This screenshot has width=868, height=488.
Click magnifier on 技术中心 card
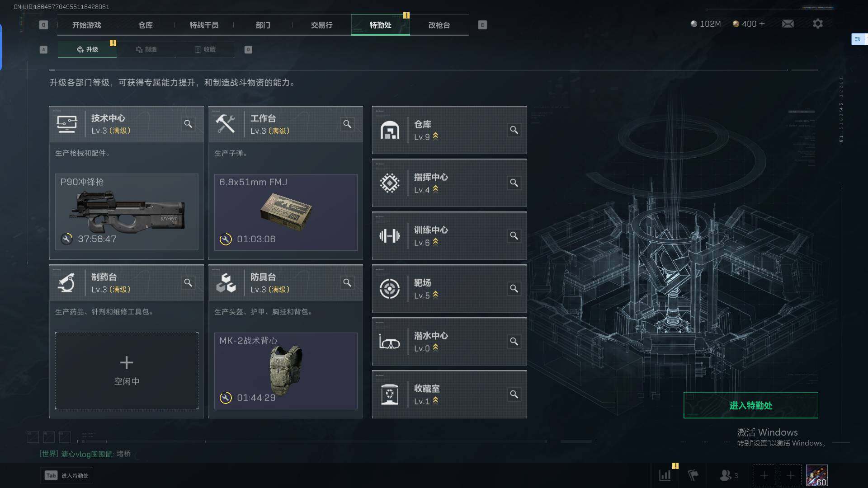click(x=188, y=124)
